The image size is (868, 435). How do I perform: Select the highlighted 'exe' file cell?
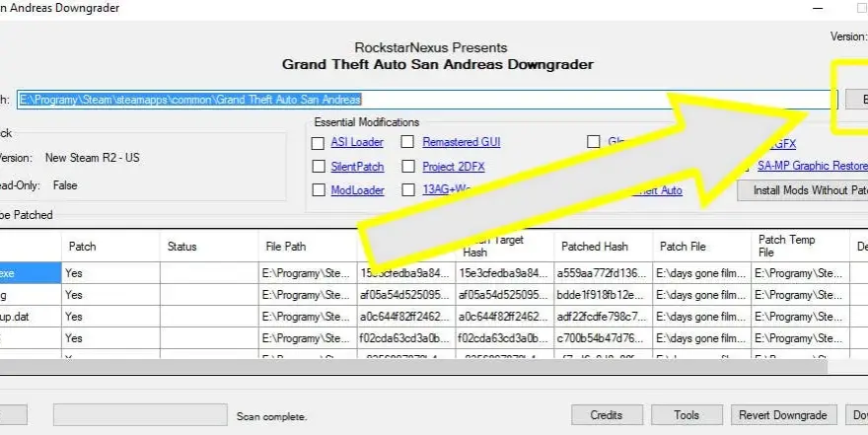pos(31,273)
